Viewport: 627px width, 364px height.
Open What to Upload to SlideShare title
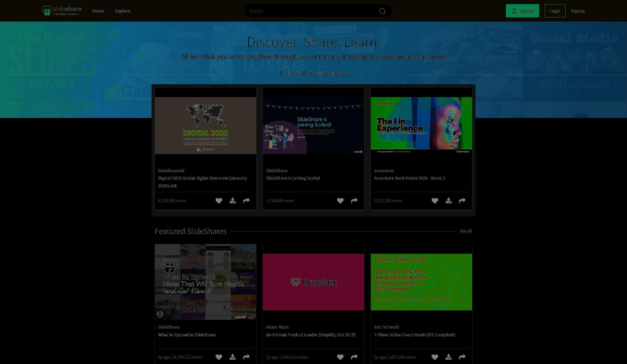click(187, 335)
